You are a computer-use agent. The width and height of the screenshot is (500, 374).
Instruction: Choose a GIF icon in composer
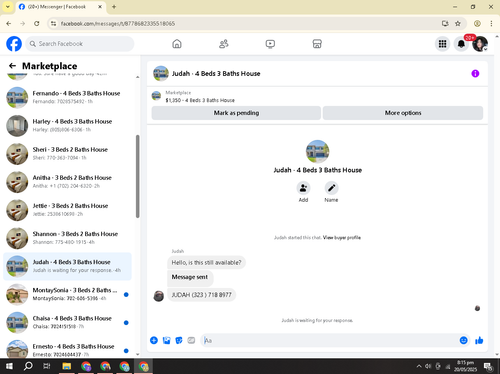click(x=191, y=340)
